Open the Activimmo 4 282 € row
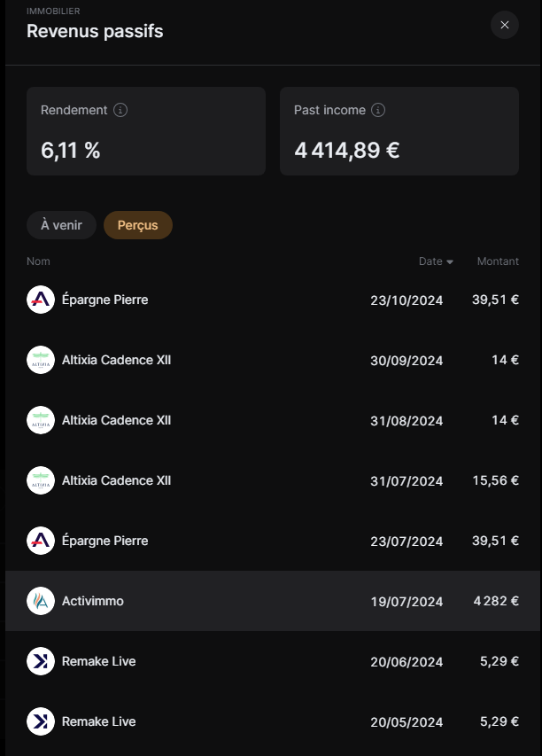This screenshot has width=542, height=756. [x=272, y=601]
